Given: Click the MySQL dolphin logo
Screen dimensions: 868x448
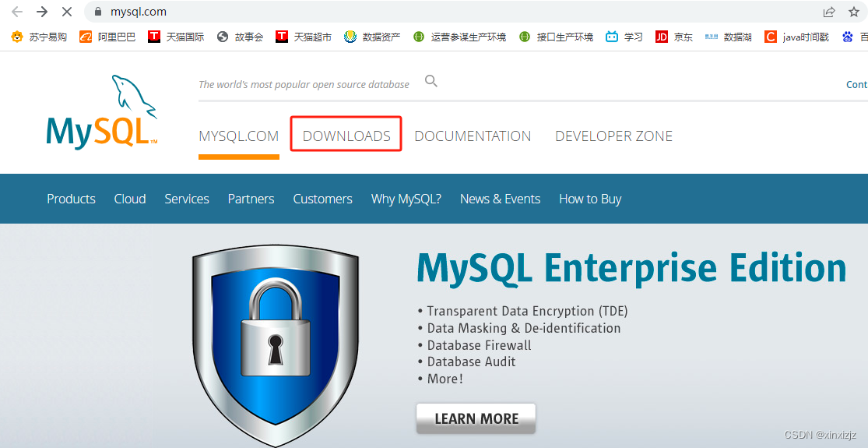Looking at the screenshot, I should [x=102, y=112].
